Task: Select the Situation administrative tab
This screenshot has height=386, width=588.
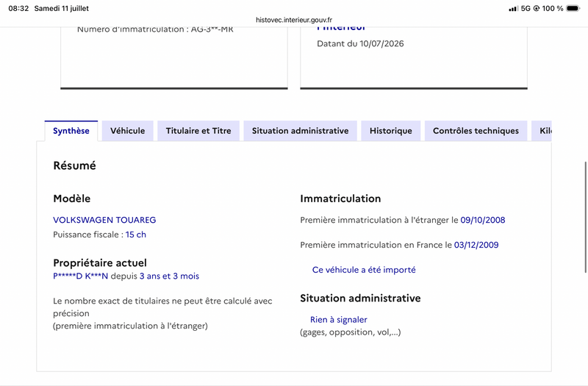Action: tap(300, 131)
